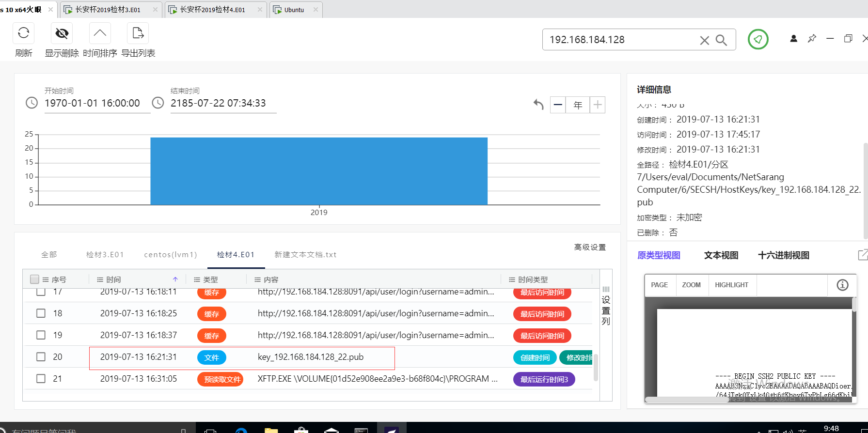This screenshot has width=868, height=433.
Task: Click the undo arrow above chart
Action: point(538,104)
